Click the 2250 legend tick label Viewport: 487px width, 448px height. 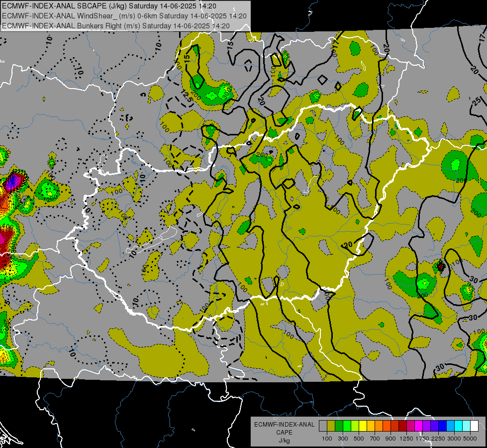[439, 439]
